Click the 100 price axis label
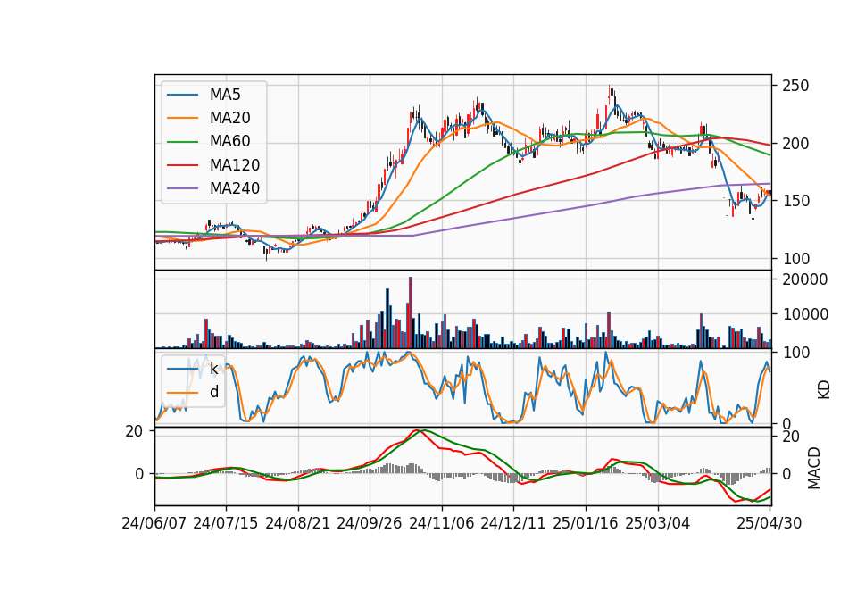Screen dimensions: 857x616 pos(795,259)
